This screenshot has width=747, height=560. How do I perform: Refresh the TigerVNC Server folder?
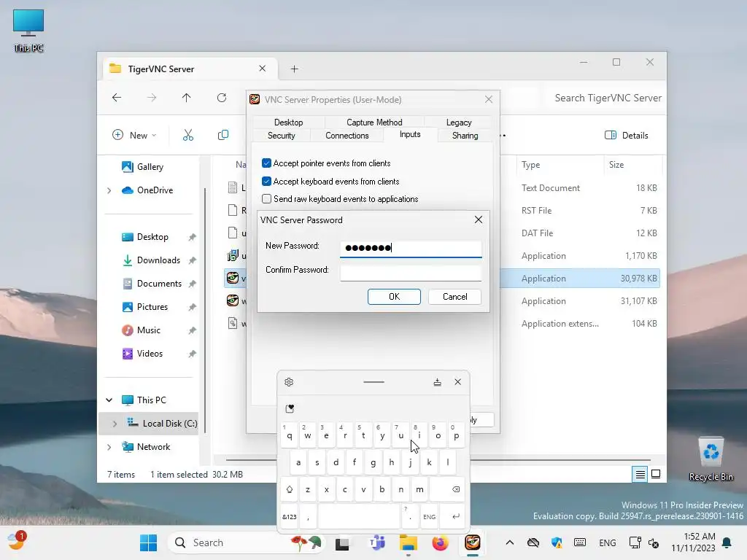coord(222,98)
